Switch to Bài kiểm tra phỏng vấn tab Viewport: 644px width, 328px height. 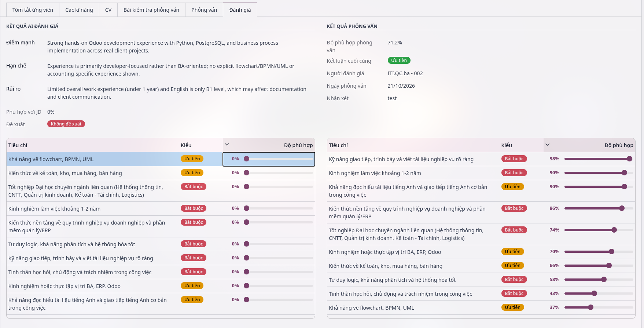(x=151, y=10)
